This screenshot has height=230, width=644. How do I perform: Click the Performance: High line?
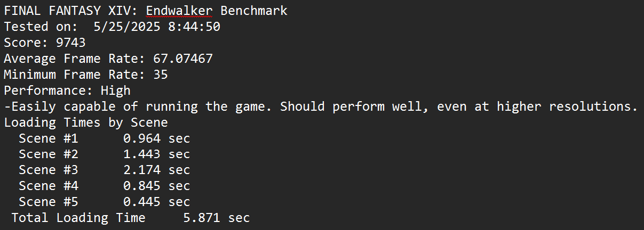(x=67, y=91)
